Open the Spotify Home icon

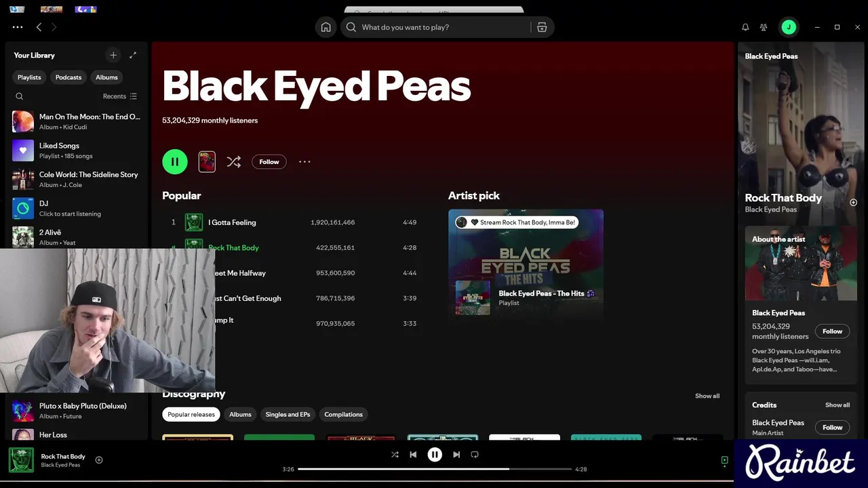click(325, 27)
